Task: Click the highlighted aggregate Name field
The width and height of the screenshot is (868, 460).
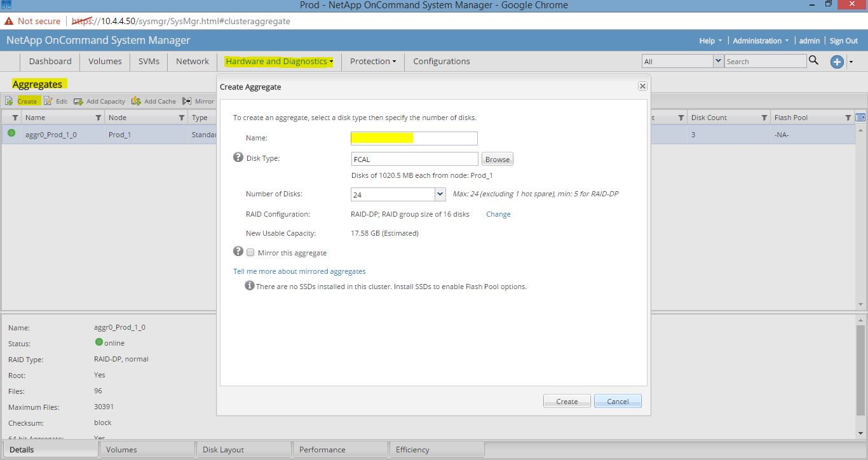Action: (x=414, y=138)
